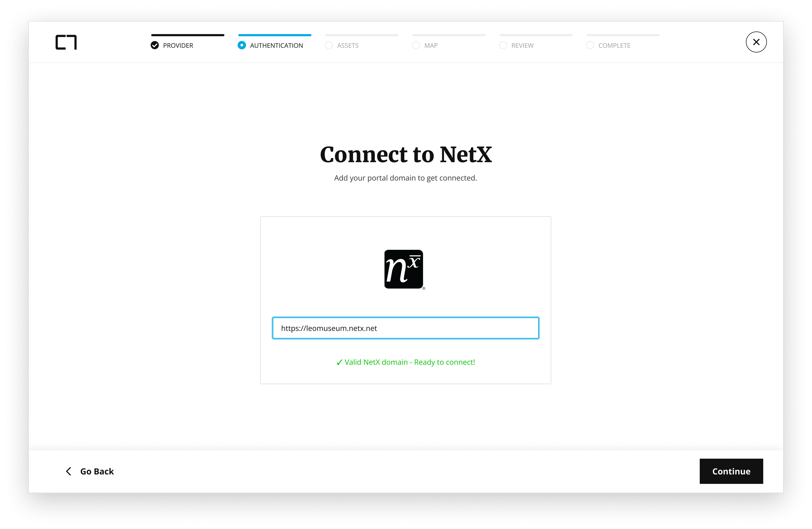Click the Valid NetX domain status message

[x=406, y=362]
